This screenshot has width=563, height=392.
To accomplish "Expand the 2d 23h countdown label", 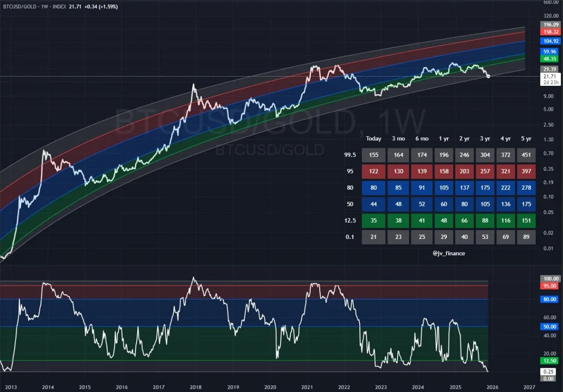I will (550, 81).
